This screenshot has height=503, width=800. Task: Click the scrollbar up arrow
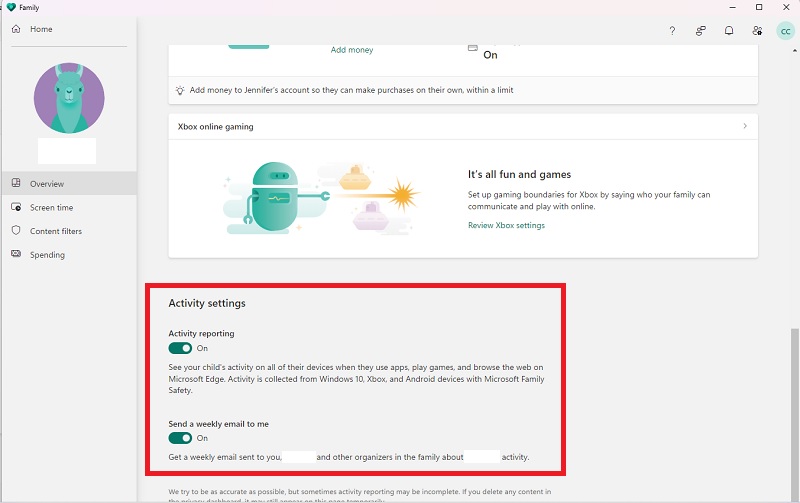point(794,51)
